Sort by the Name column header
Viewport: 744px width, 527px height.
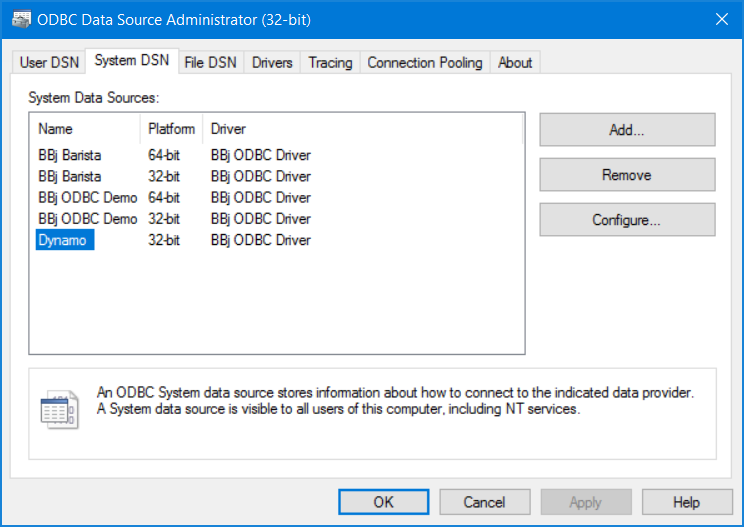point(85,129)
